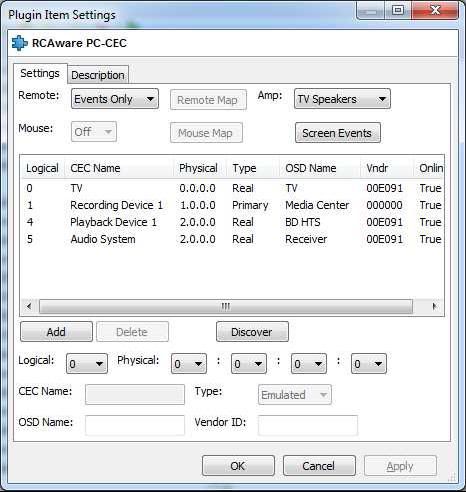Click the Add button
Image resolution: width=466 pixels, height=492 pixels.
pyautogui.click(x=56, y=332)
